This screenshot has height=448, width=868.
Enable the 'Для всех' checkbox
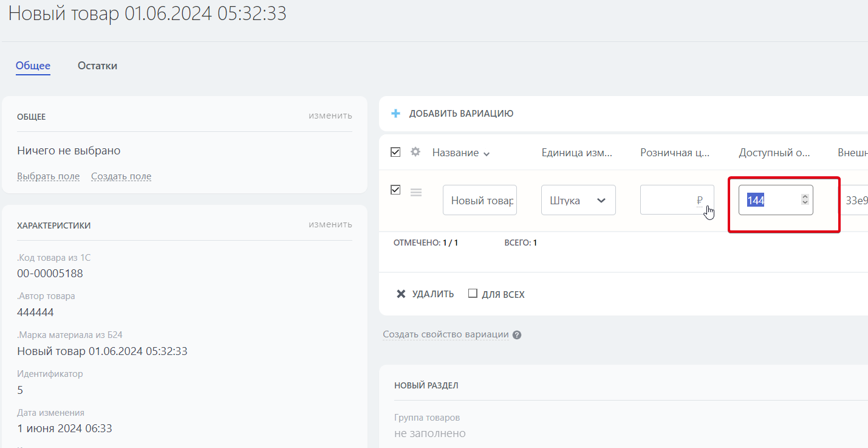point(473,294)
